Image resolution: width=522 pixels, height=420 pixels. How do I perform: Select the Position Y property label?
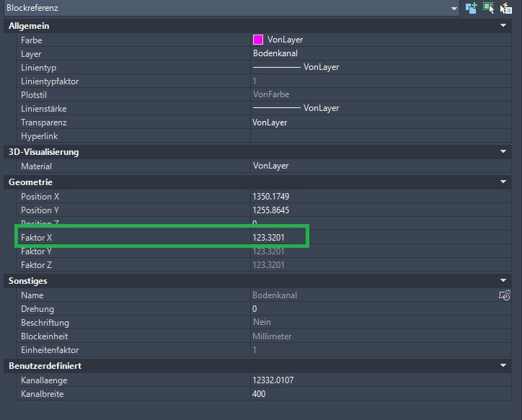click(x=40, y=210)
